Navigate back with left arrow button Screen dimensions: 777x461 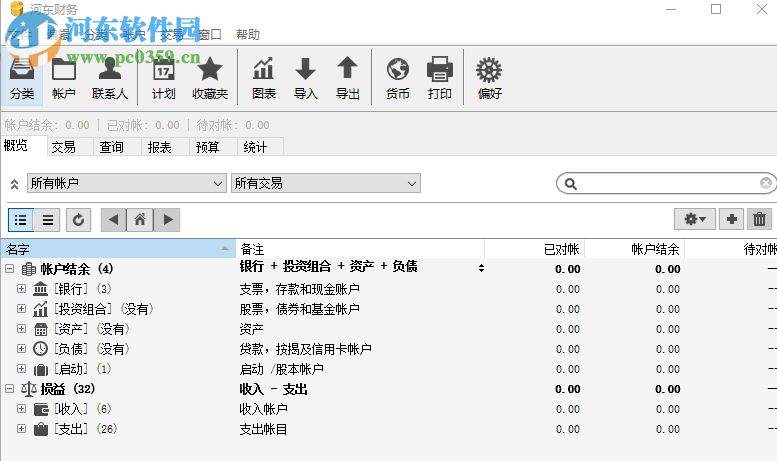(x=114, y=220)
